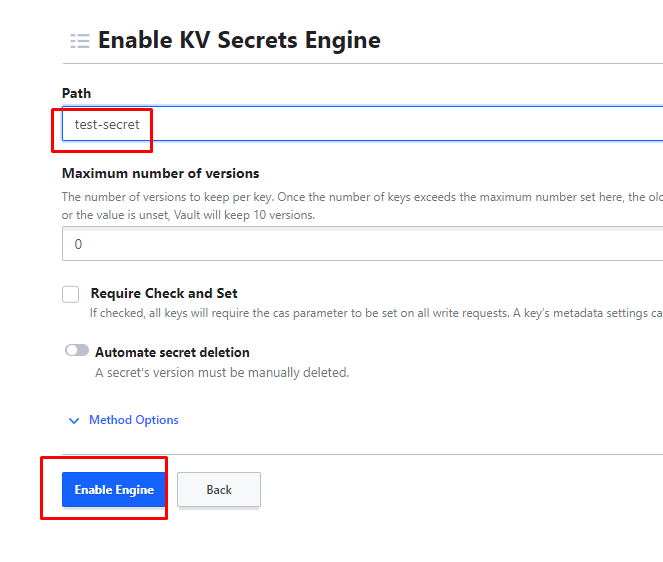Toggle the Automate secret deletion switch
The image size is (663, 562).
tap(77, 351)
